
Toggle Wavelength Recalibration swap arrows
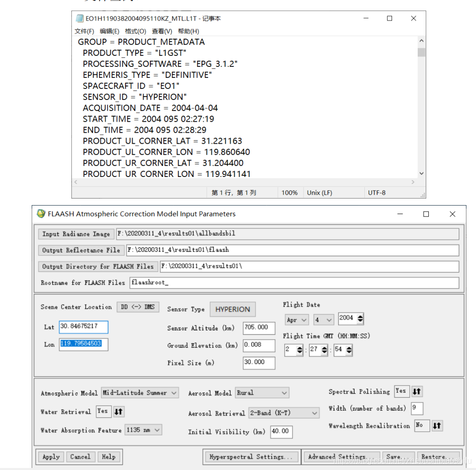tap(437, 425)
